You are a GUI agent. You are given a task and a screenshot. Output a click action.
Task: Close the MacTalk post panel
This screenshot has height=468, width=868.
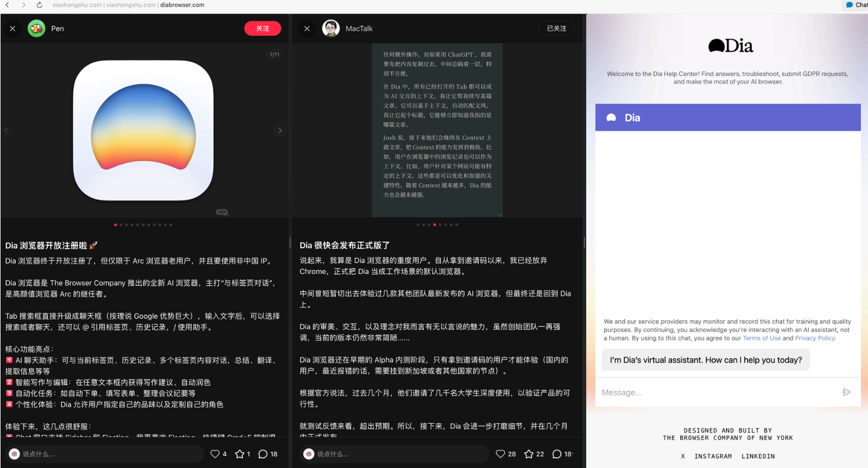pos(307,28)
